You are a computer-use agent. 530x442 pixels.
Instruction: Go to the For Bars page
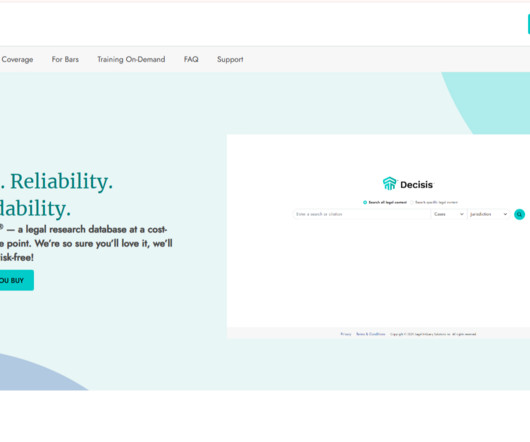pyautogui.click(x=65, y=59)
